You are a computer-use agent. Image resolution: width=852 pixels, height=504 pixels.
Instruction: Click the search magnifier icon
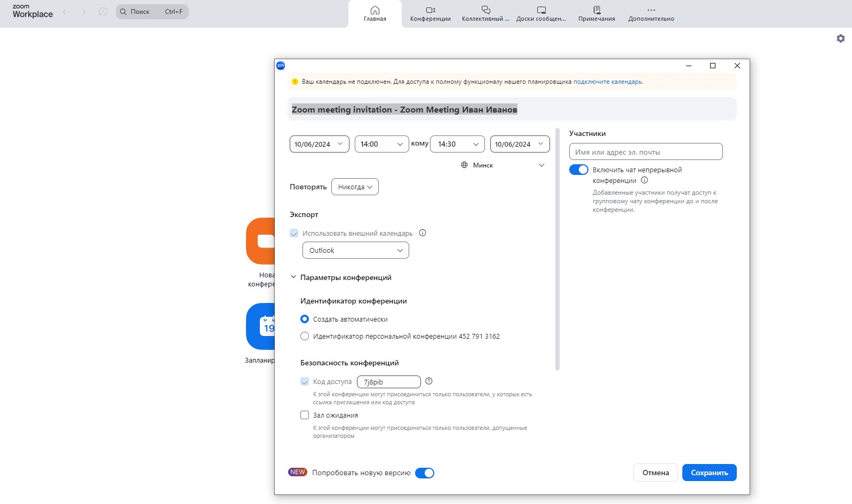123,12
